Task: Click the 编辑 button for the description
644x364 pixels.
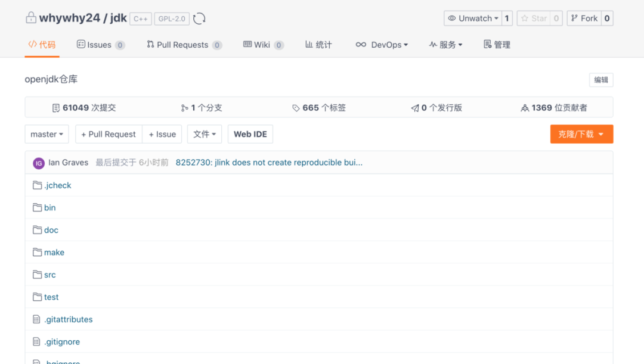Action: pyautogui.click(x=601, y=80)
